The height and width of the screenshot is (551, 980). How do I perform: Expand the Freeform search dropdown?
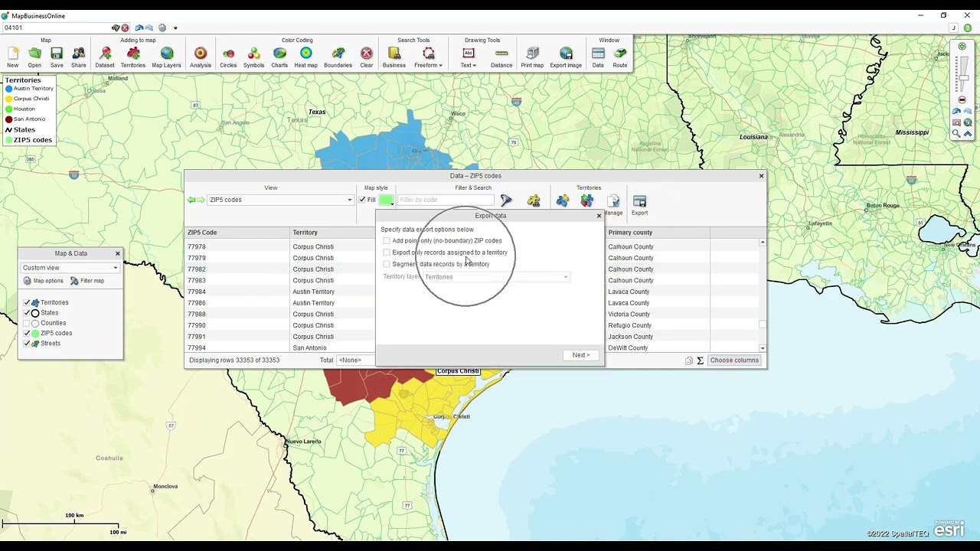coord(440,65)
